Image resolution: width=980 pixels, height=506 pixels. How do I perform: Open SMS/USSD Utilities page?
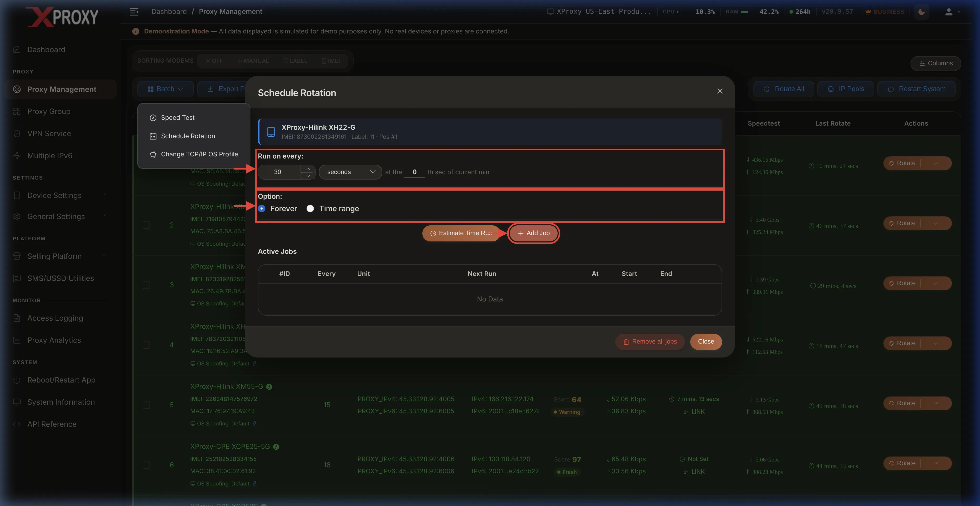point(61,278)
